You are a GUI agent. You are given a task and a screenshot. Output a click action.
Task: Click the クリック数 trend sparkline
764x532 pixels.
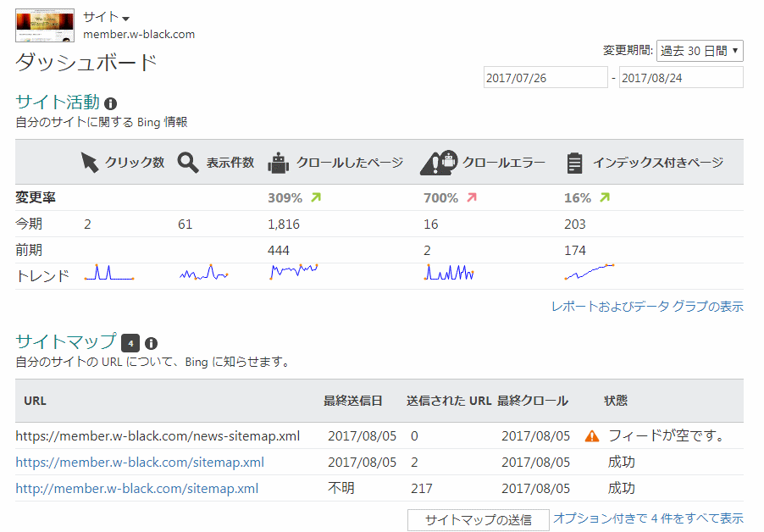(x=109, y=272)
